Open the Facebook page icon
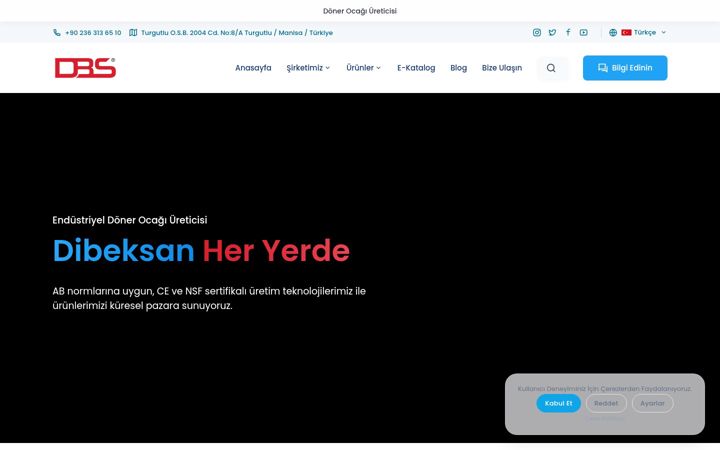The width and height of the screenshot is (720, 450). 568,33
